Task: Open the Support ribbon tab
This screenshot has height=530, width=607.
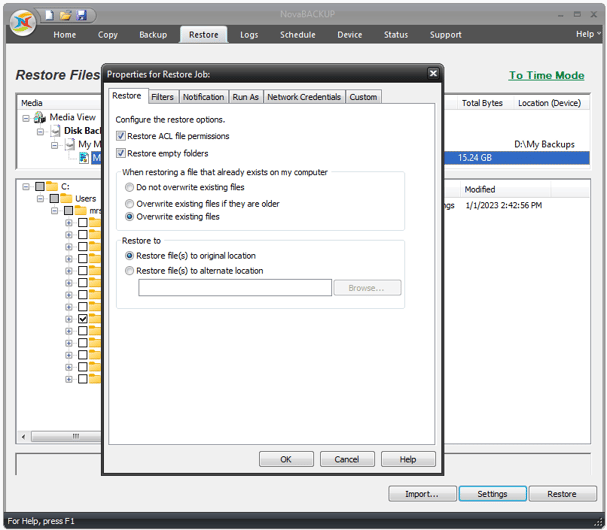Action: (446, 35)
